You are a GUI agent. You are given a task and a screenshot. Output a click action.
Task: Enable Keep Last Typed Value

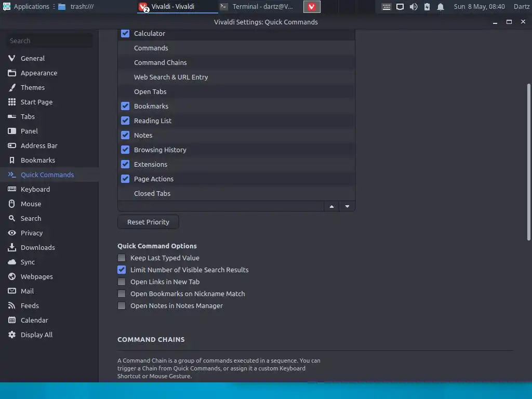click(x=122, y=258)
